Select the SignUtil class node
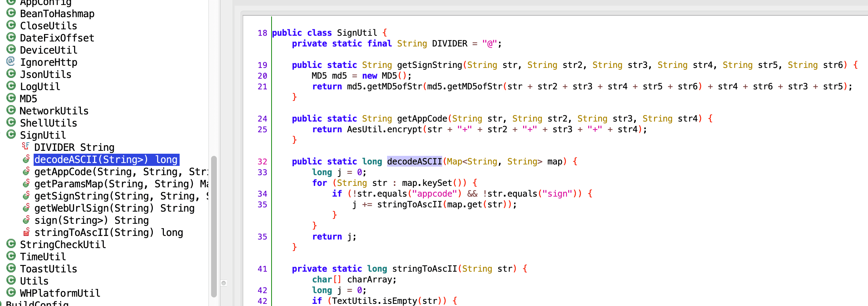The image size is (868, 306). [43, 135]
